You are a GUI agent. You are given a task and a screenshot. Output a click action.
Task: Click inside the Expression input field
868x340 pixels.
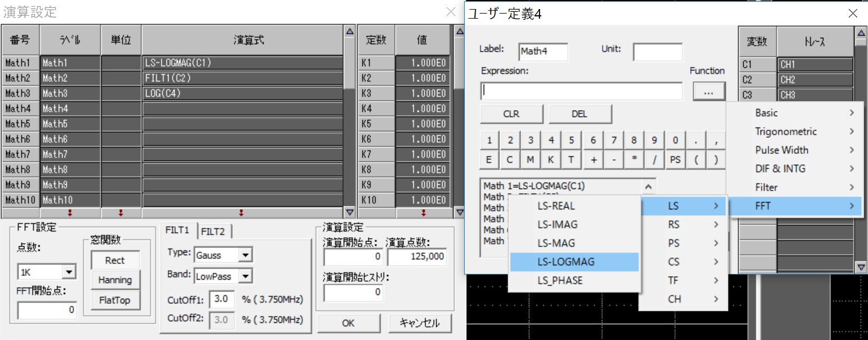point(580,90)
